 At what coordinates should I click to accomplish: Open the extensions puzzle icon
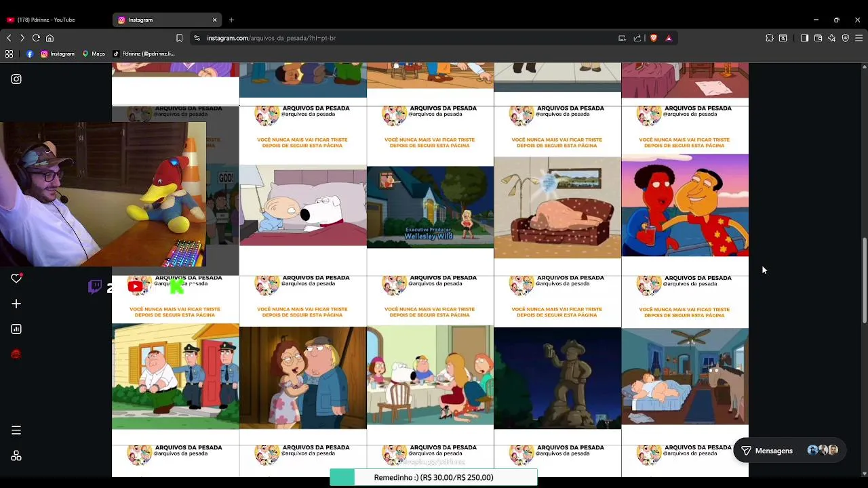coord(770,38)
